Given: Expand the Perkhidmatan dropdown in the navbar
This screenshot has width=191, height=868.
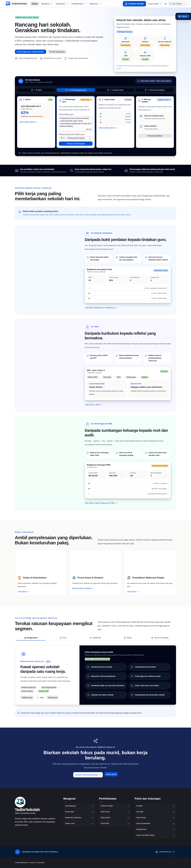Looking at the screenshot, I should coord(78,4).
